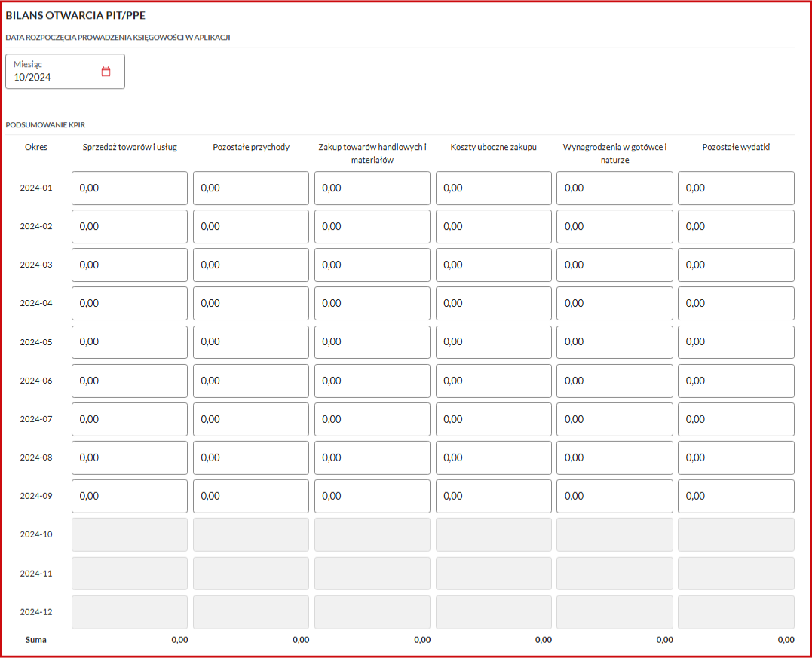Edit Koszty uboczne zakupu for 2024-01
The width and height of the screenshot is (812, 658).
(494, 188)
